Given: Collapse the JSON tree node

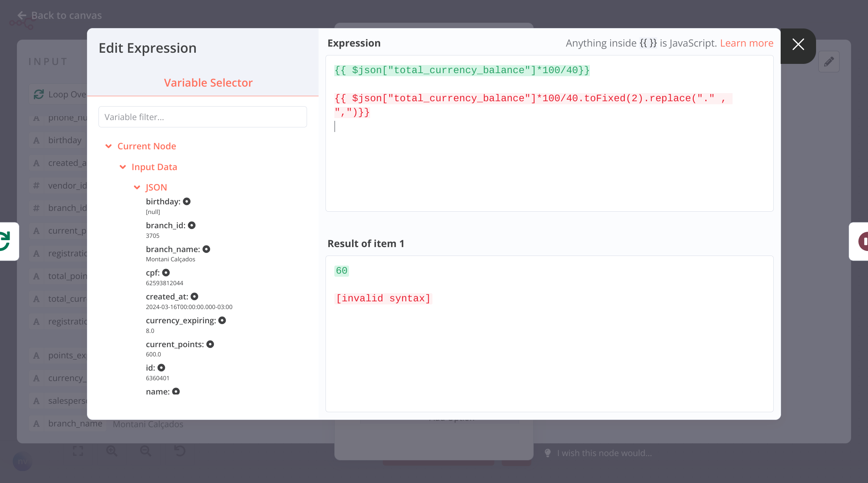Looking at the screenshot, I should tap(137, 187).
